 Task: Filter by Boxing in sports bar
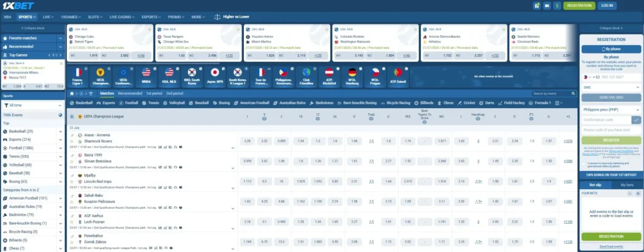(221, 103)
